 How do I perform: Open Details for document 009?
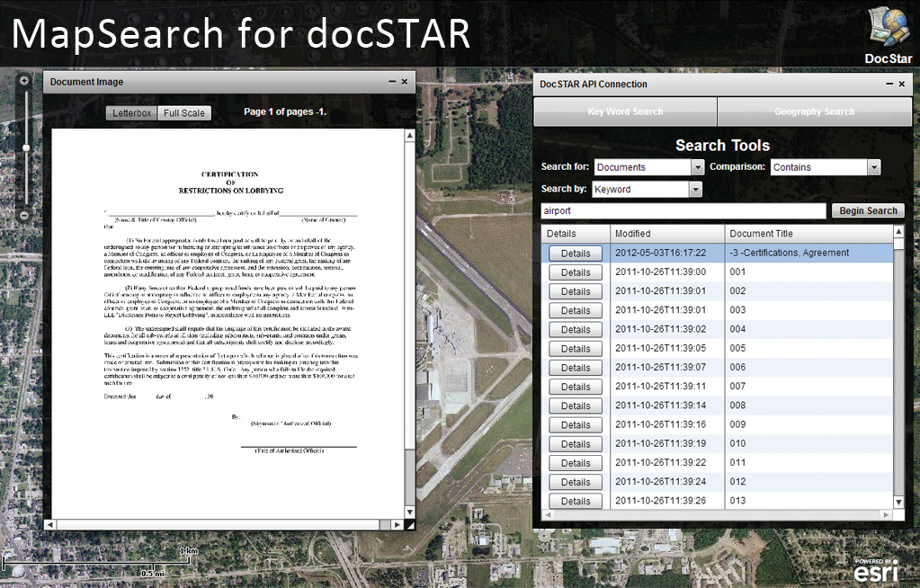(x=576, y=425)
